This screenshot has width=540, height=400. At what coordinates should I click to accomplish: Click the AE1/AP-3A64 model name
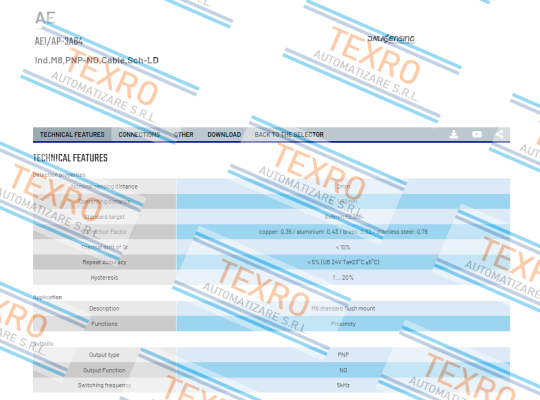(x=59, y=41)
